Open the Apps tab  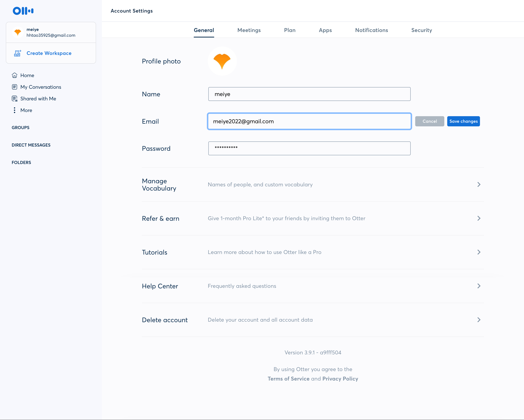(x=325, y=30)
